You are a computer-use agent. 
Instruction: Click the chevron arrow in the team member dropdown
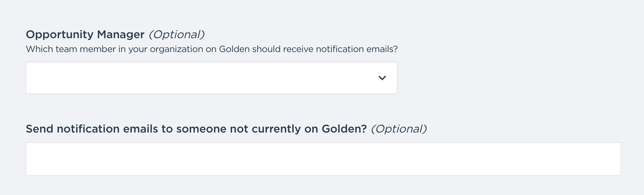382,78
